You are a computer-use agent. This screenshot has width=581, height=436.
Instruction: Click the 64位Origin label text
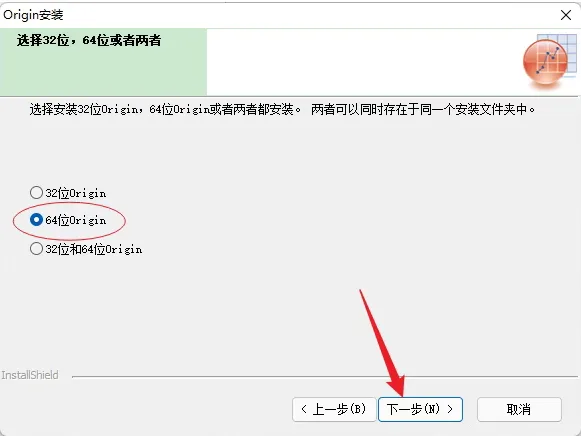[x=76, y=220]
